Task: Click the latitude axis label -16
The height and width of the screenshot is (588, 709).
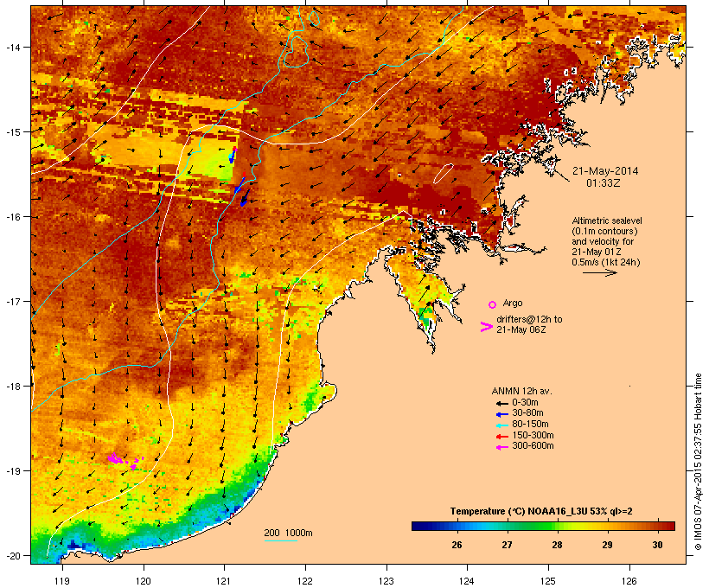Action: [13, 217]
